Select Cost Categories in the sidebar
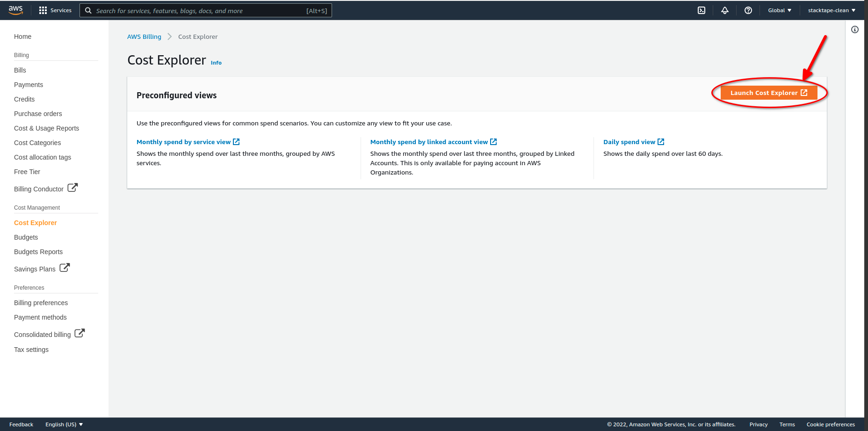The image size is (868, 431). pyautogui.click(x=37, y=143)
